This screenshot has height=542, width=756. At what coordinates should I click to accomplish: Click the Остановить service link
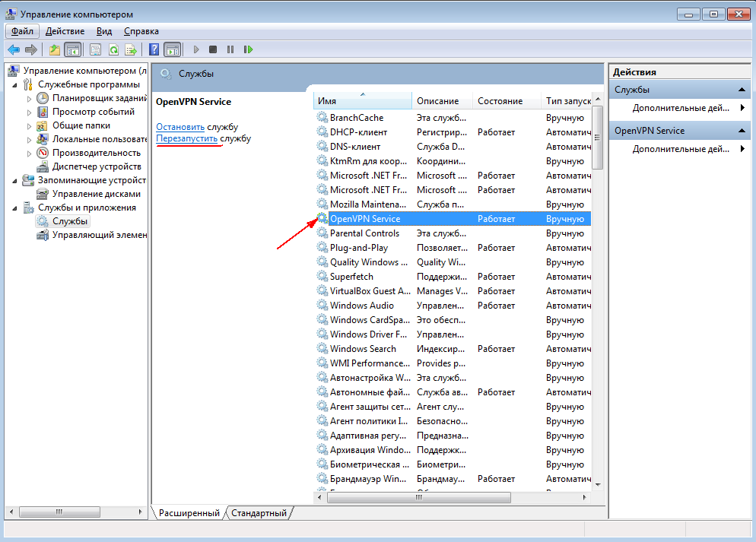(x=180, y=127)
